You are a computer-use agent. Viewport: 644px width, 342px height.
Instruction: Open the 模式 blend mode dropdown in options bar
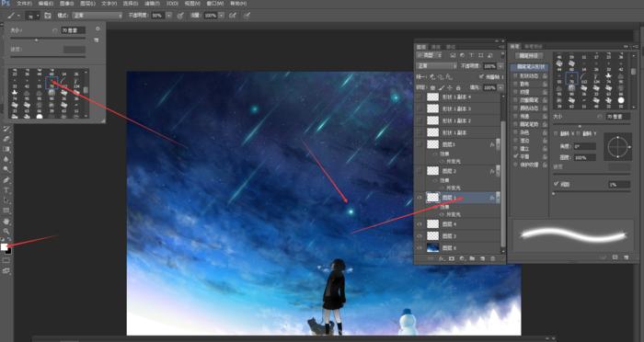tap(98, 16)
